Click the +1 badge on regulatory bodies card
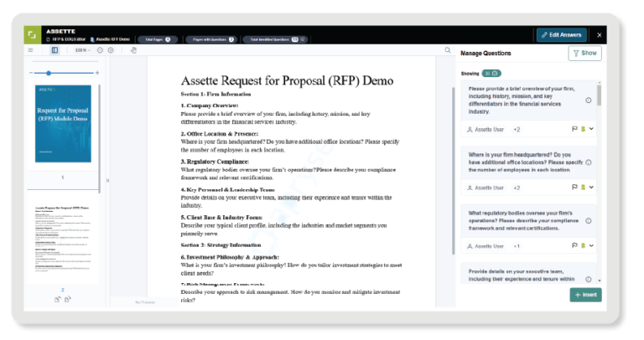 pos(517,246)
